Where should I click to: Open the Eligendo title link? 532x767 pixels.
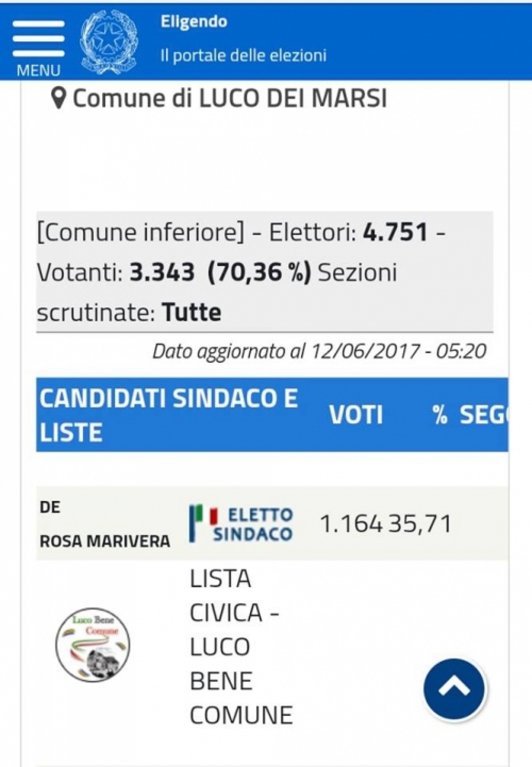pos(194,22)
